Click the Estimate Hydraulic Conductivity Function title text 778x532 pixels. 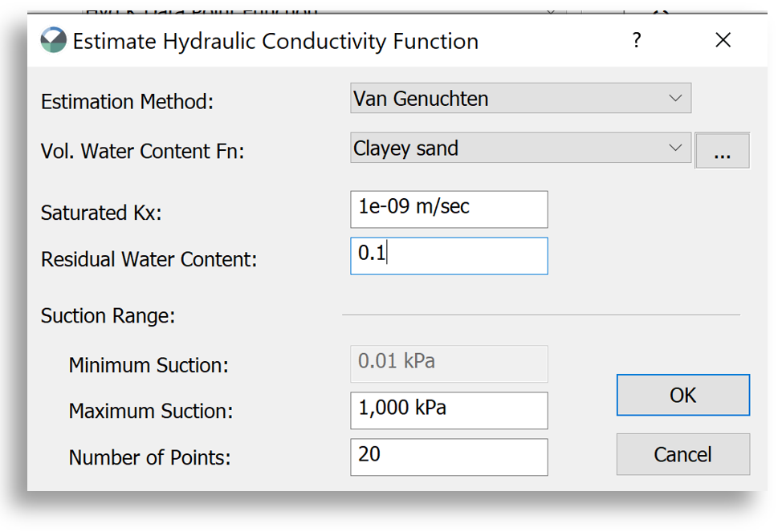273,41
